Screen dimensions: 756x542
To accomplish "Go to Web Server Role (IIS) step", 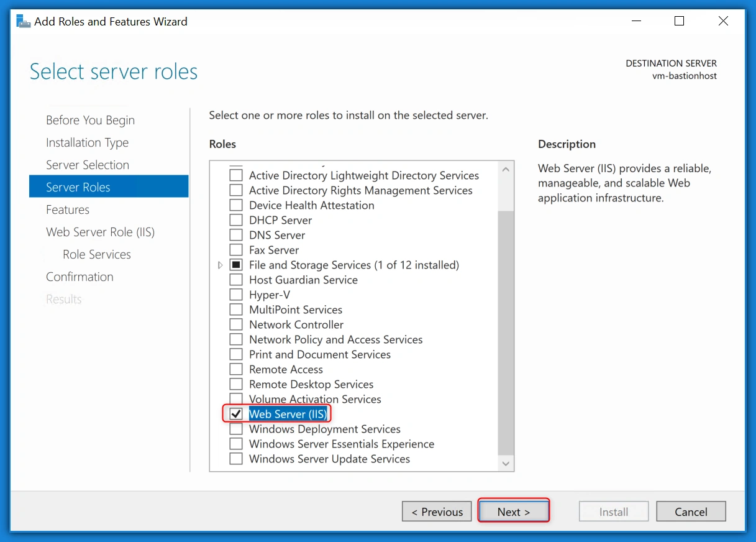I will [x=100, y=232].
